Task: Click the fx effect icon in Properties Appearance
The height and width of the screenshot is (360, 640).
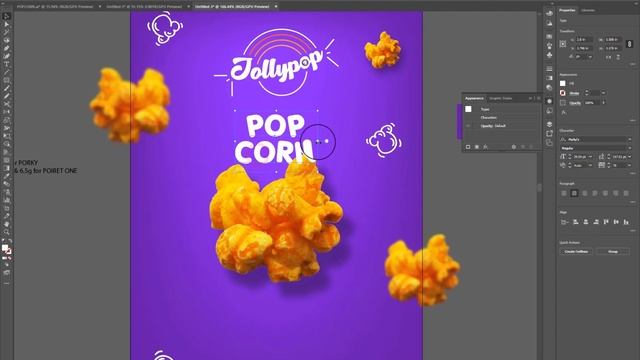Action: 564,112
